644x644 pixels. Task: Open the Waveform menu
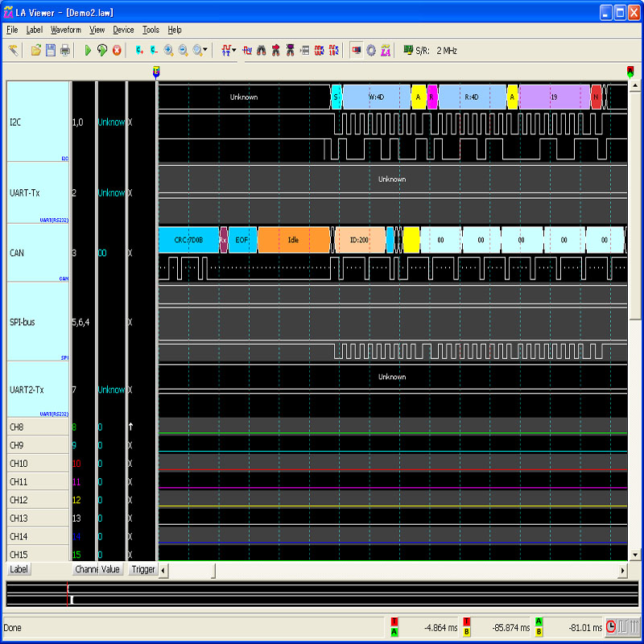click(x=65, y=30)
